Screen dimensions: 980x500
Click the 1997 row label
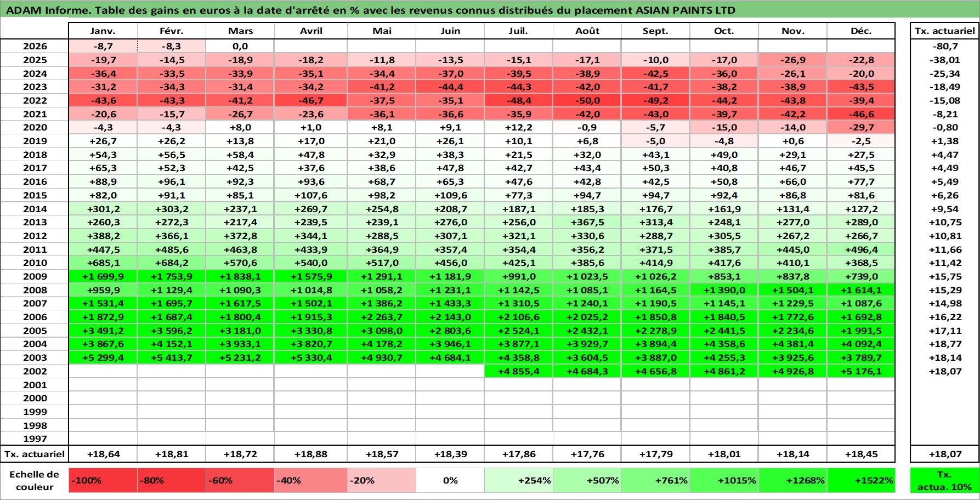(35, 439)
